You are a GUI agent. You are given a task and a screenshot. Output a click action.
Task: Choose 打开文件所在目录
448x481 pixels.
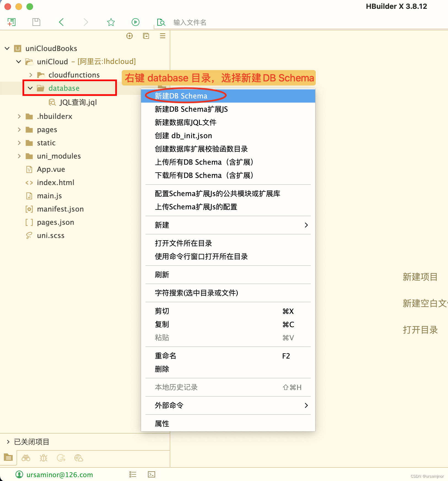228,243
